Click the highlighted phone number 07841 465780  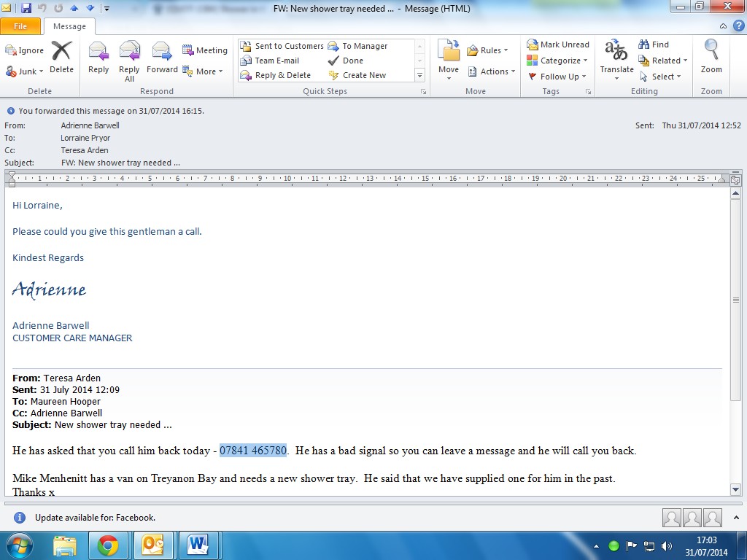tap(253, 451)
